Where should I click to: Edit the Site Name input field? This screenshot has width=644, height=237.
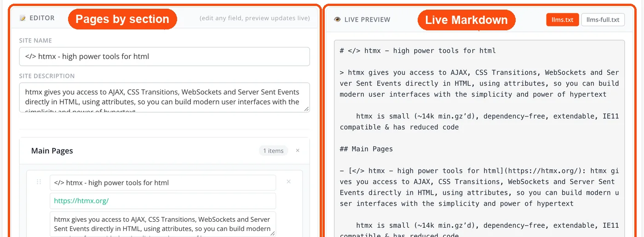point(164,57)
